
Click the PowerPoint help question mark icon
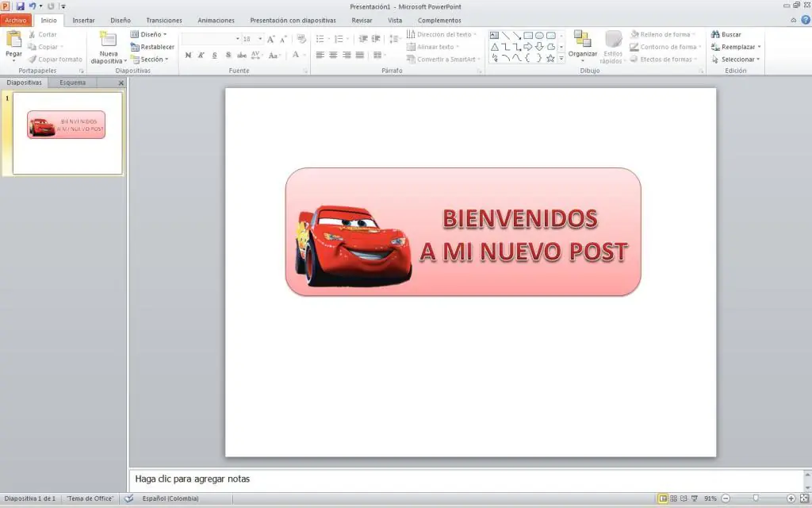point(806,20)
